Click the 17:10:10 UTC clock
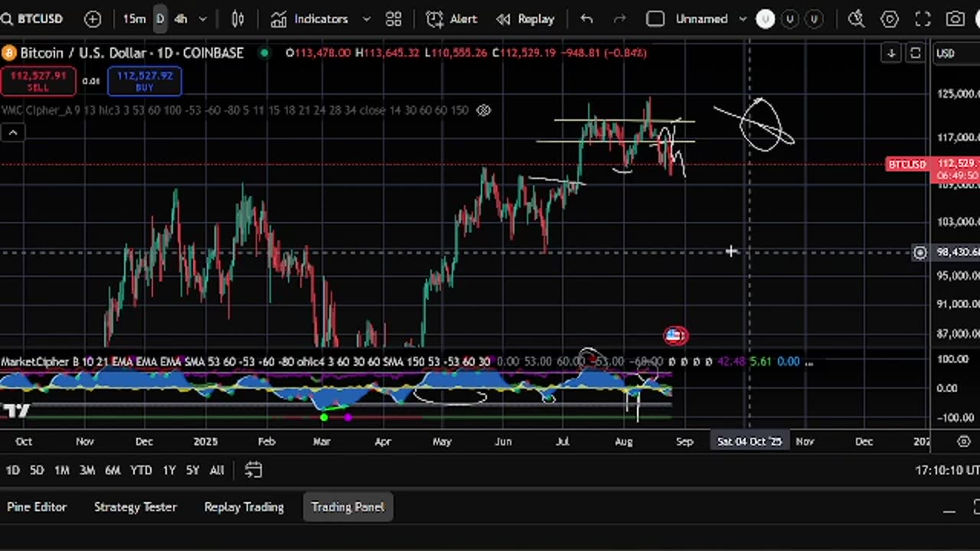 947,471
